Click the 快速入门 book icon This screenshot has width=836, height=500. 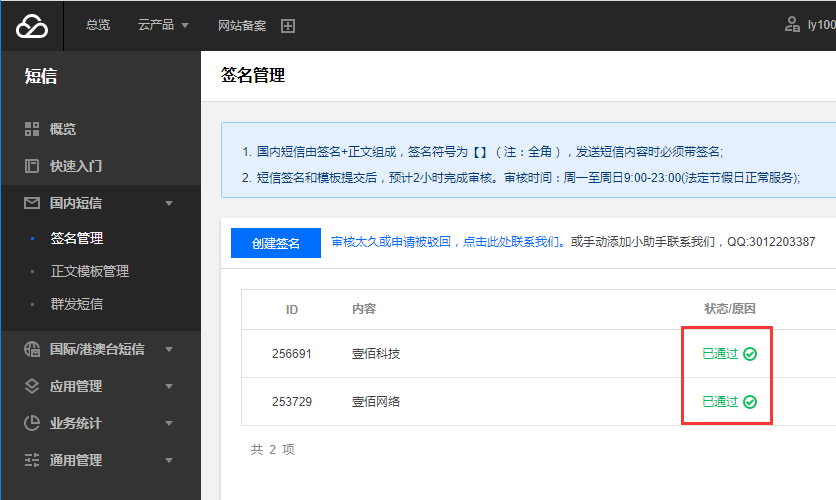tap(31, 166)
